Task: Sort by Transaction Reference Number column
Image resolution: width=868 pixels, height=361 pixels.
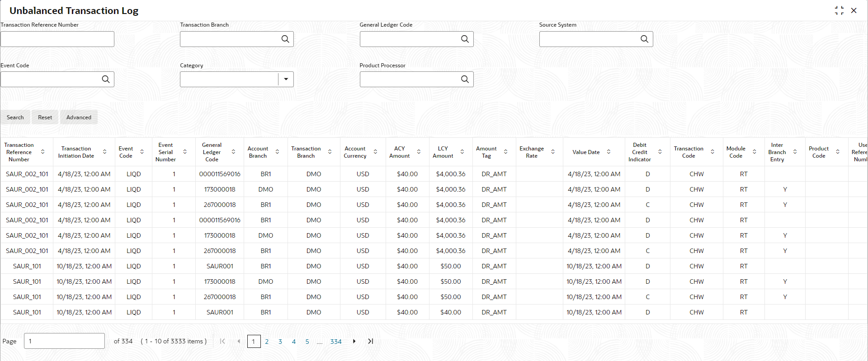Action: [x=43, y=152]
